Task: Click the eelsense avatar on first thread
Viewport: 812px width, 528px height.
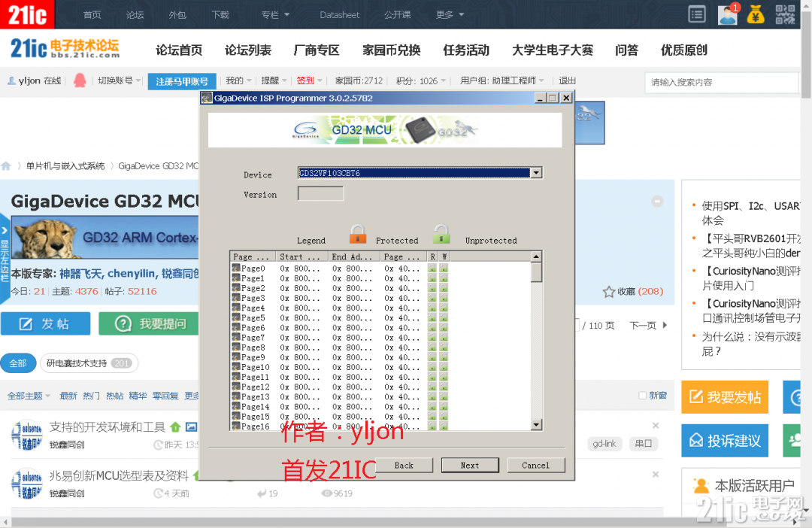Action: (26, 435)
